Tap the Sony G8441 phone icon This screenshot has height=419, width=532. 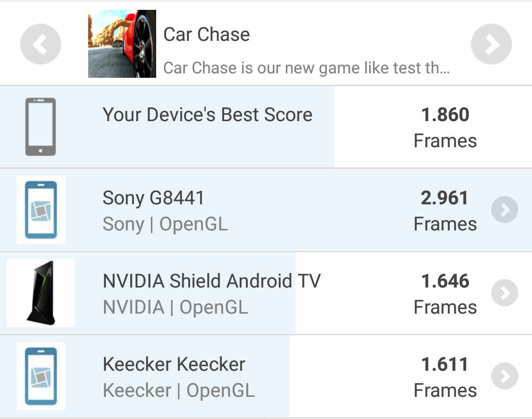click(x=41, y=210)
